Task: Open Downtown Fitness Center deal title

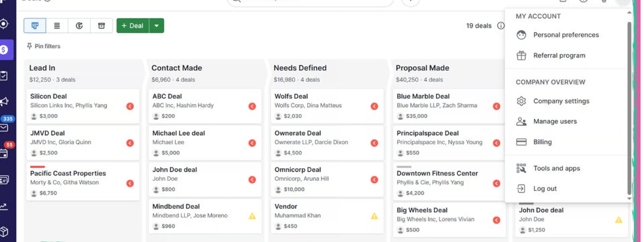Action: pyautogui.click(x=437, y=174)
